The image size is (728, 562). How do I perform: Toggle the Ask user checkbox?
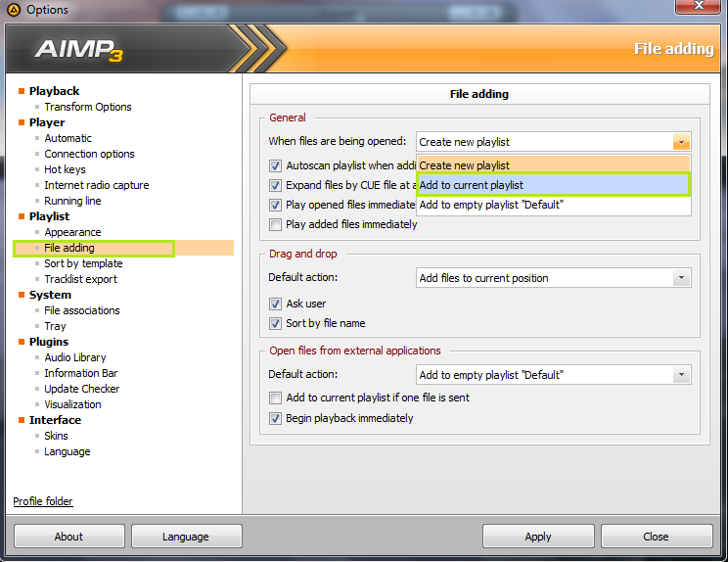coord(275,304)
